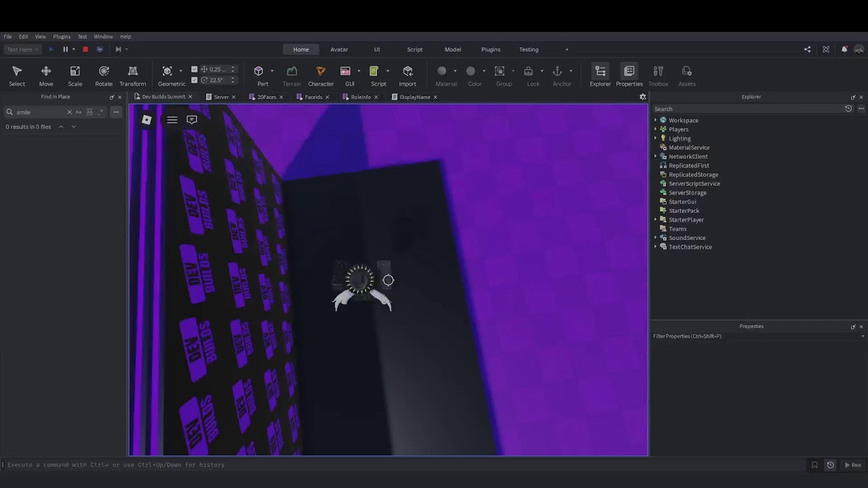Open the Plugins menu in menu bar
The image size is (868, 488).
coord(62,37)
